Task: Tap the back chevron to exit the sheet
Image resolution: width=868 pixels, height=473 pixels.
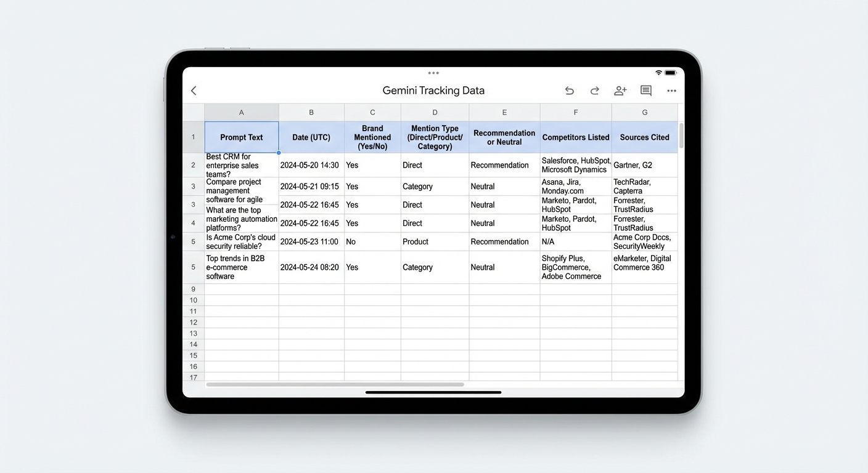Action: (x=194, y=90)
